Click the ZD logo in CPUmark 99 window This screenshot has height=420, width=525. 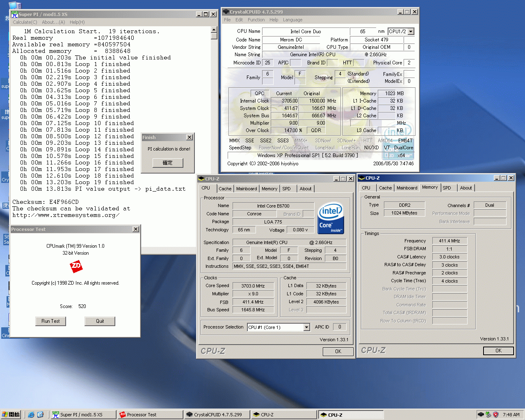coord(75,267)
